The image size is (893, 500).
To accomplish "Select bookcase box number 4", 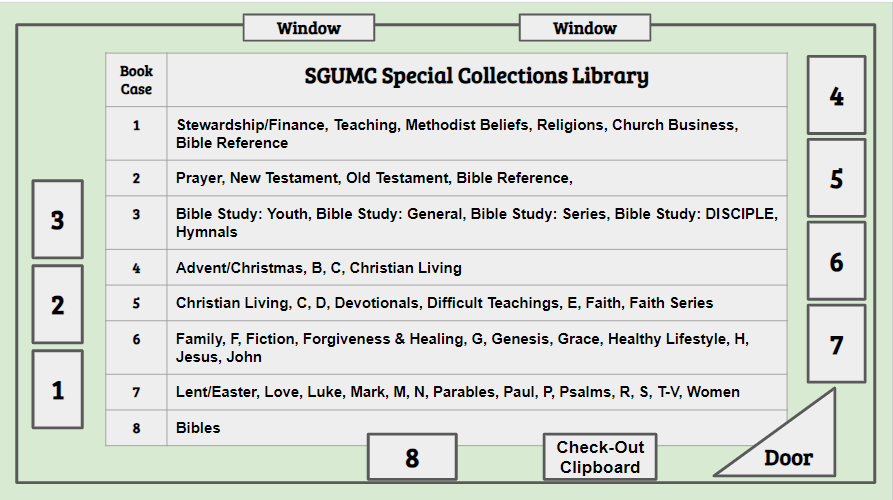I will pos(836,95).
